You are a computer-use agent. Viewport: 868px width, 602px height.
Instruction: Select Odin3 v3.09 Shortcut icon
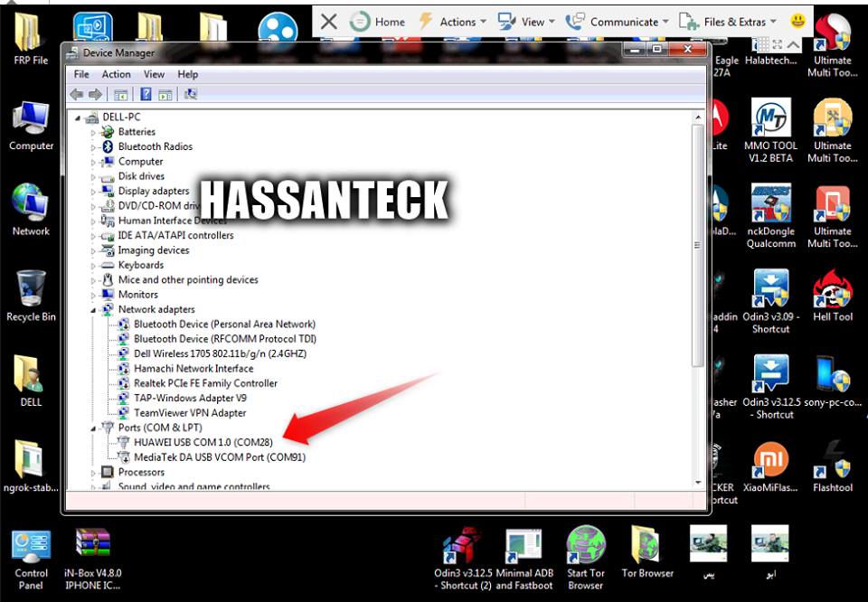coord(770,302)
